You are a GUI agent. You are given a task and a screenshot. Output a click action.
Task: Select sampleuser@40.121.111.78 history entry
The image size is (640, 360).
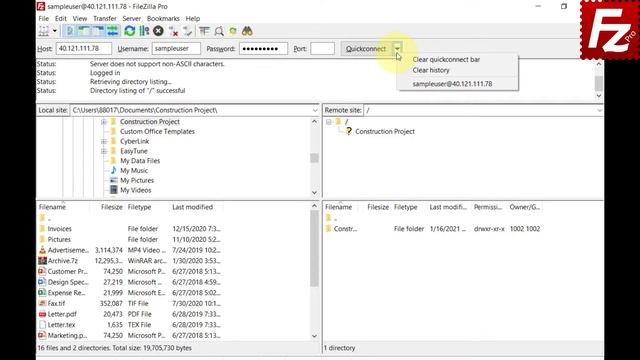pyautogui.click(x=452, y=84)
